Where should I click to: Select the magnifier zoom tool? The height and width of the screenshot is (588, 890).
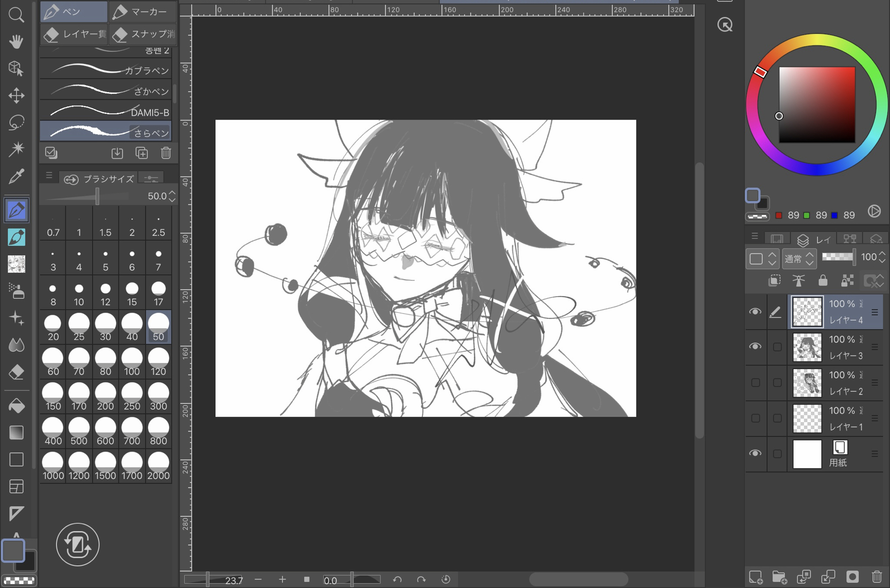[x=16, y=15]
